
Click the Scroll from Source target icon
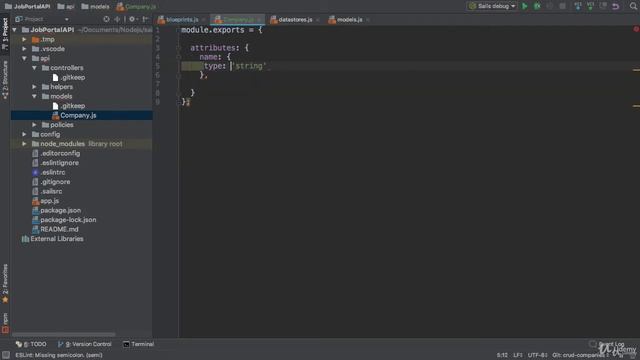pyautogui.click(x=106, y=19)
